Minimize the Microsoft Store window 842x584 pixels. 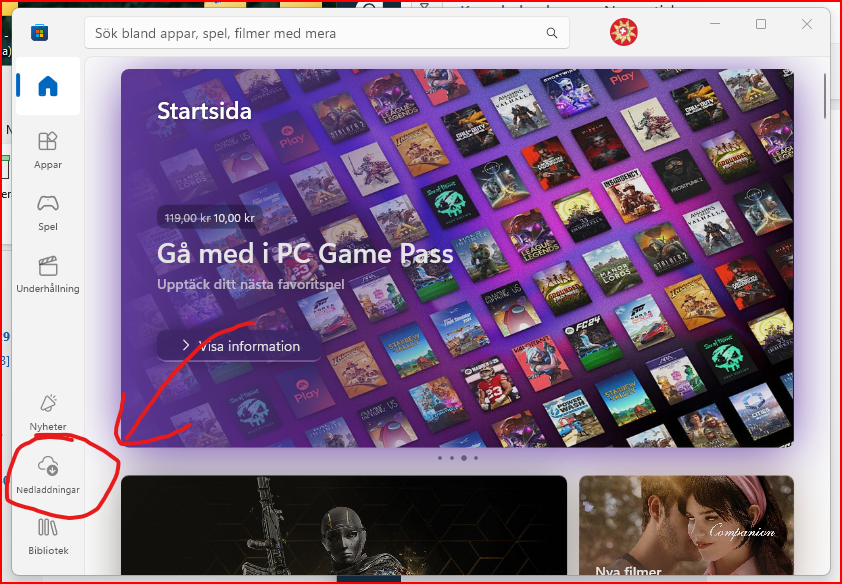pos(715,24)
